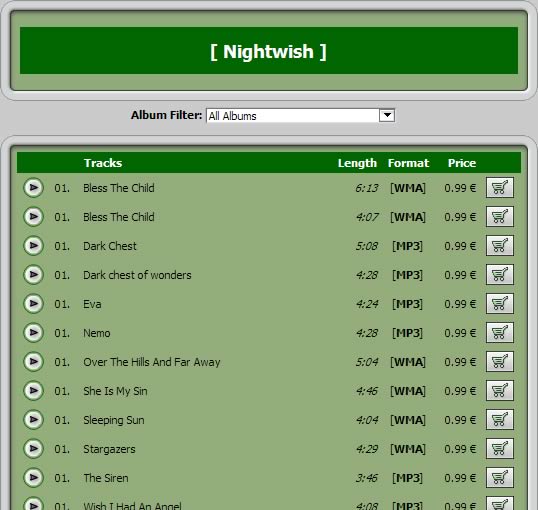Click the Length column header
This screenshot has width=538, height=510.
click(357, 163)
